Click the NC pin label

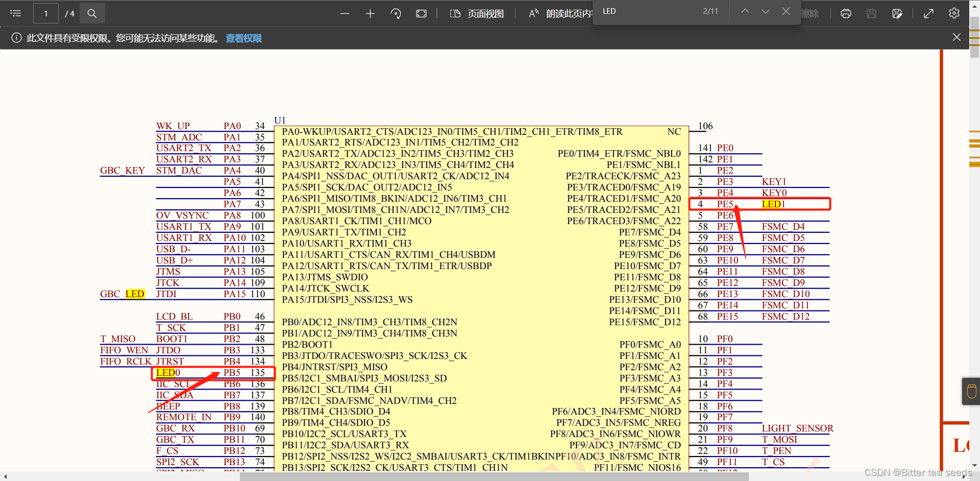click(674, 132)
